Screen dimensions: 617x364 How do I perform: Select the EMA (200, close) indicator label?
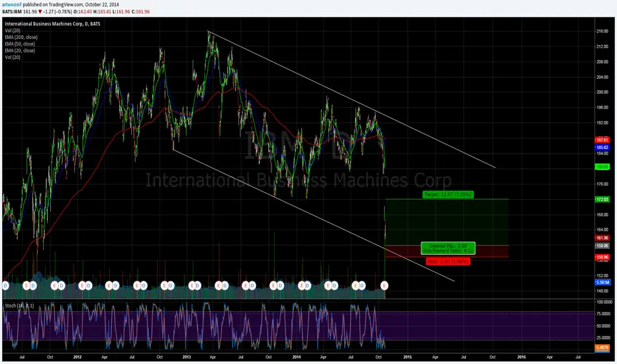(21, 37)
